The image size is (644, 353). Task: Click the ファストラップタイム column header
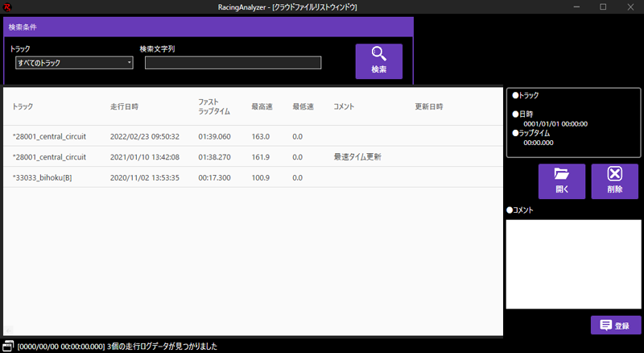pos(214,106)
